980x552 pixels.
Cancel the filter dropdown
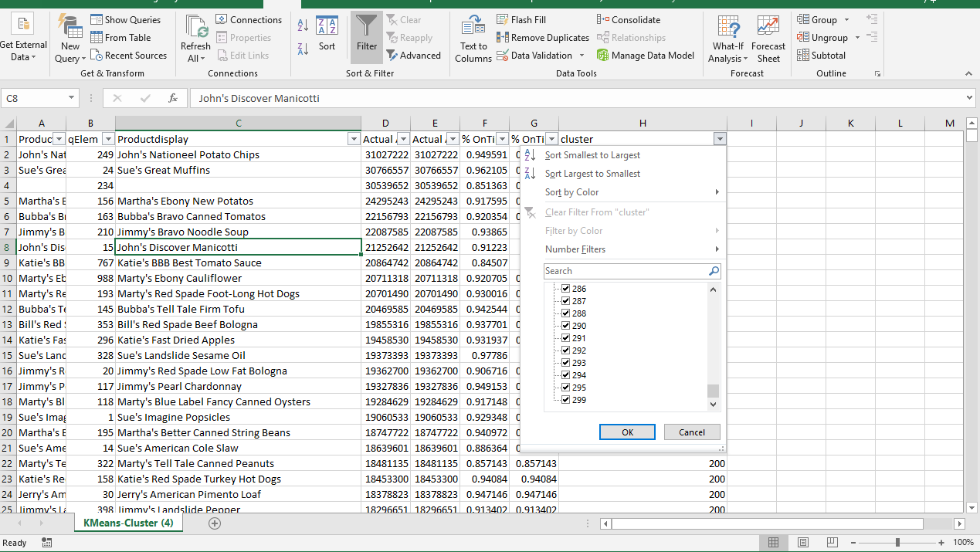tap(692, 432)
